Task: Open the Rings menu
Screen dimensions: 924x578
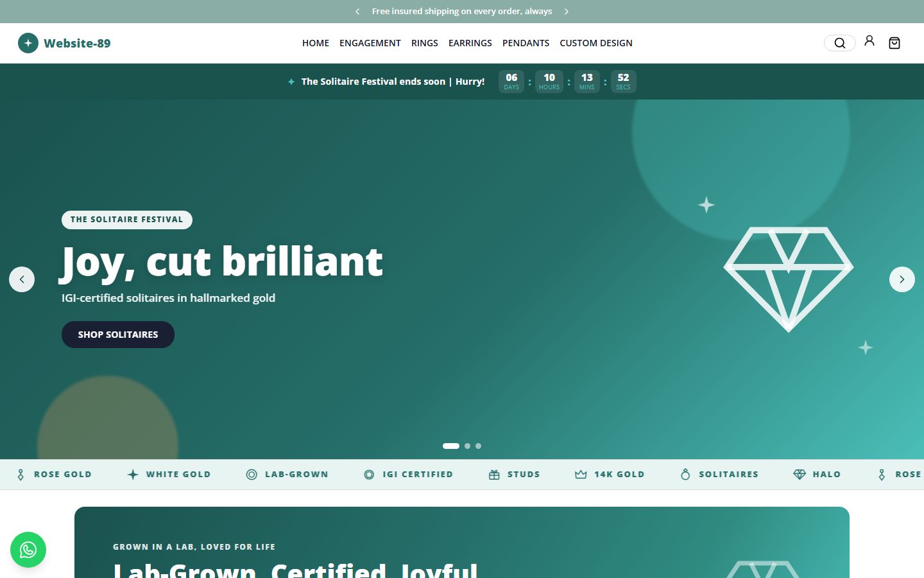Action: click(425, 43)
